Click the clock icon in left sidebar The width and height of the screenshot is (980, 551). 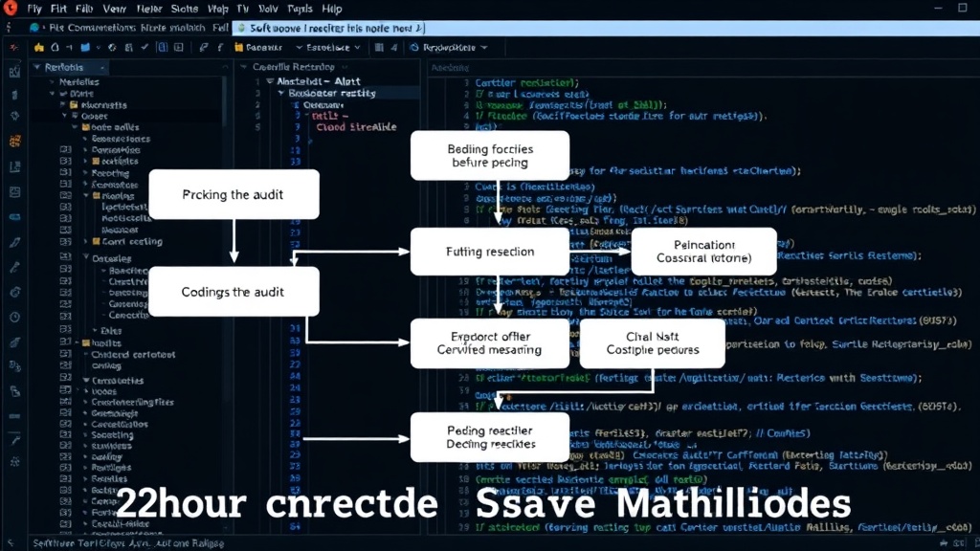pyautogui.click(x=14, y=317)
